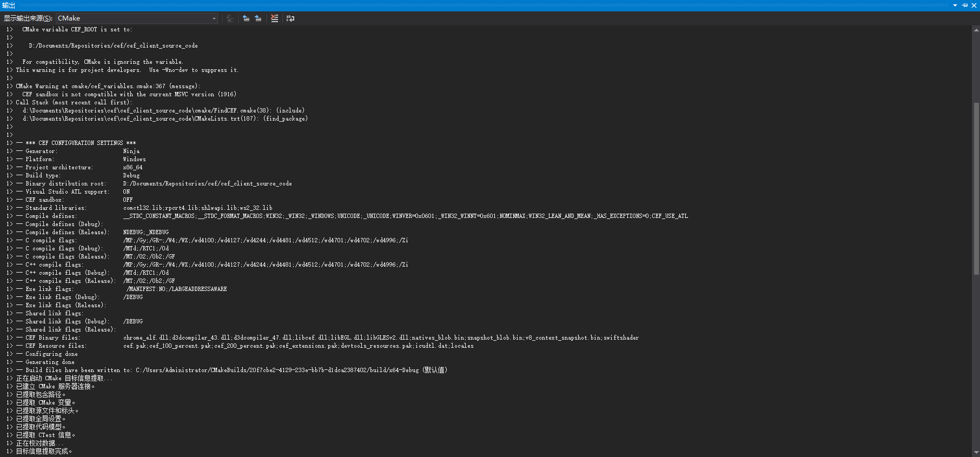Click the 'Generator: Ninja' line
The width and height of the screenshot is (980, 457).
point(78,151)
